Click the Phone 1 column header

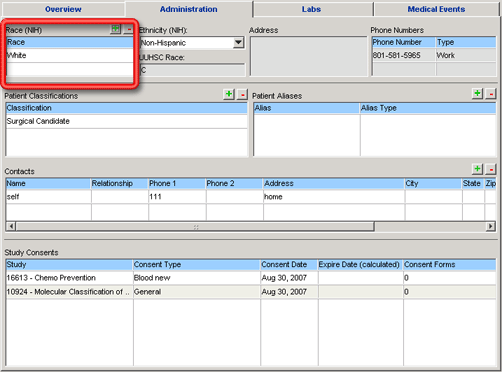pyautogui.click(x=177, y=183)
